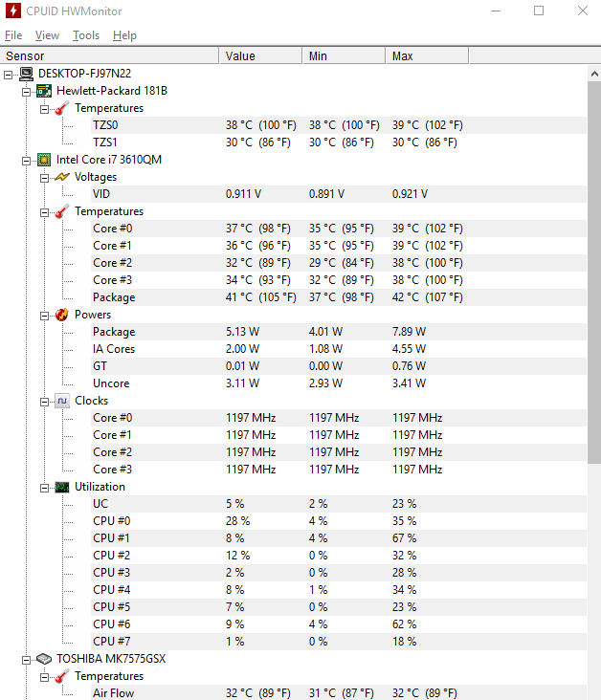Collapse the Utilization branch
Screen dimensions: 601x700
tap(44, 488)
